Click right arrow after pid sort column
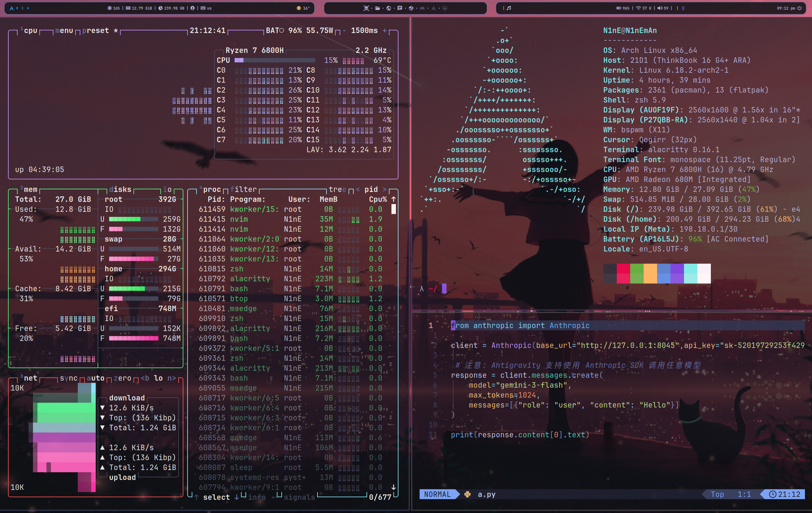The height and width of the screenshot is (513, 812). (x=384, y=189)
